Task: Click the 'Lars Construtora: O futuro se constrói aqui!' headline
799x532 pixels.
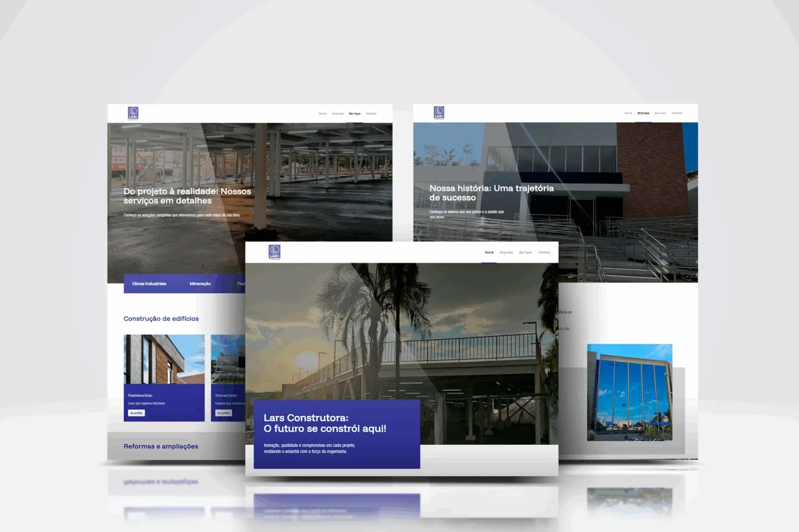Action: 325,423
